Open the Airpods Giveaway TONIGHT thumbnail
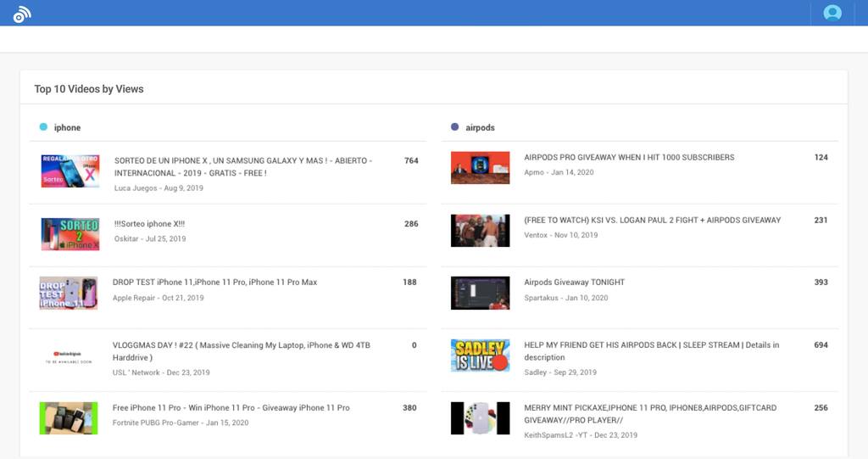 click(x=480, y=293)
